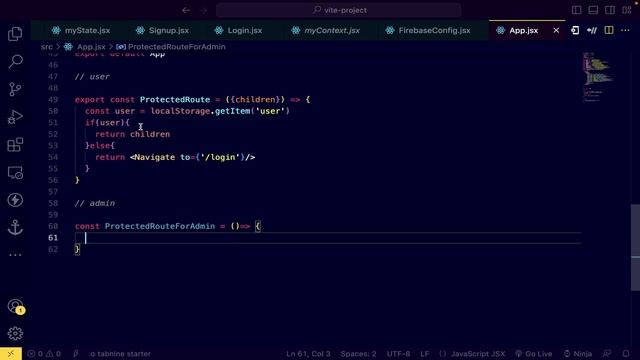The height and width of the screenshot is (360, 640).
Task: Click errors and warnings count in status bar
Action: click(44, 354)
